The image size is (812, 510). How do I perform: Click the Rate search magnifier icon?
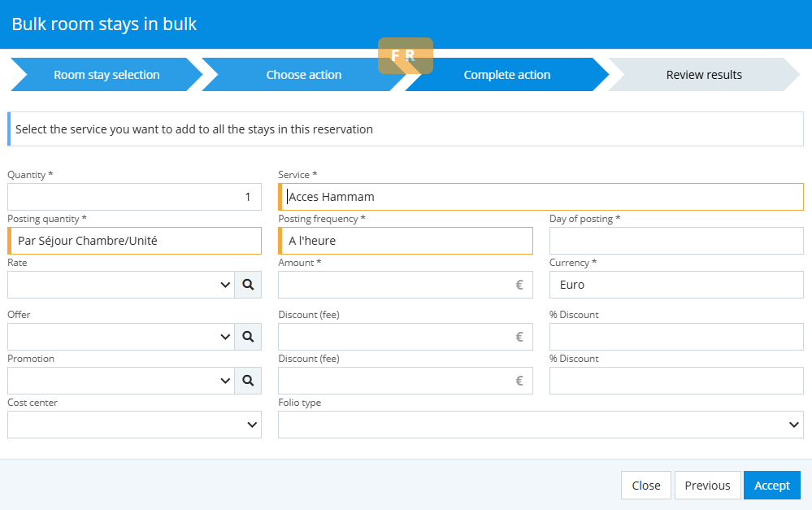pyautogui.click(x=248, y=285)
